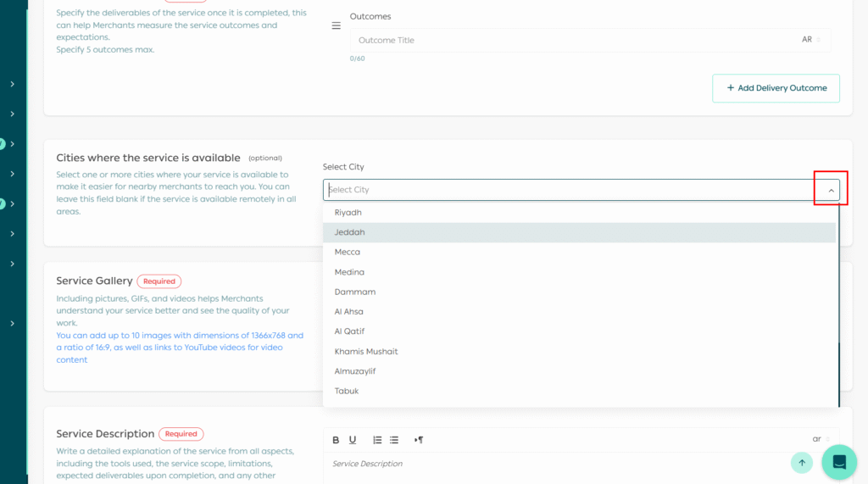Select Khamis Mushait from the city options
868x484 pixels.
pyautogui.click(x=366, y=352)
